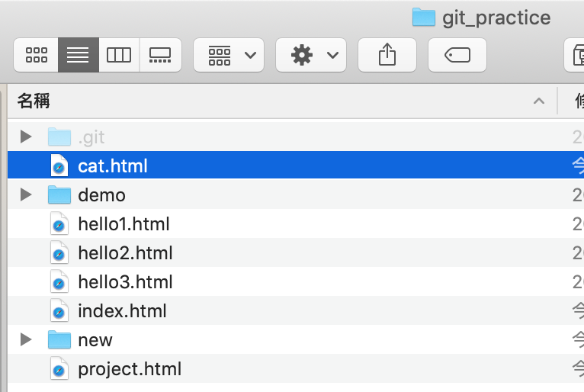Switch to list view

[78, 55]
